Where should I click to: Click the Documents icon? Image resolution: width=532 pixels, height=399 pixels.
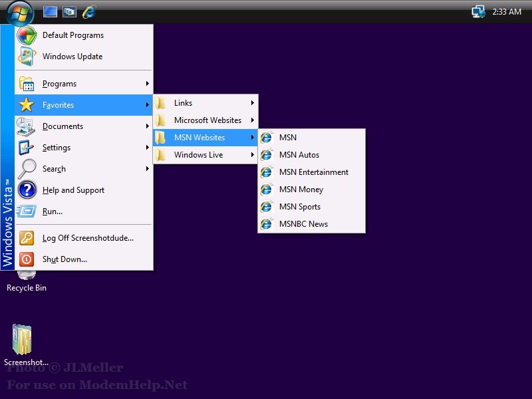(26, 126)
